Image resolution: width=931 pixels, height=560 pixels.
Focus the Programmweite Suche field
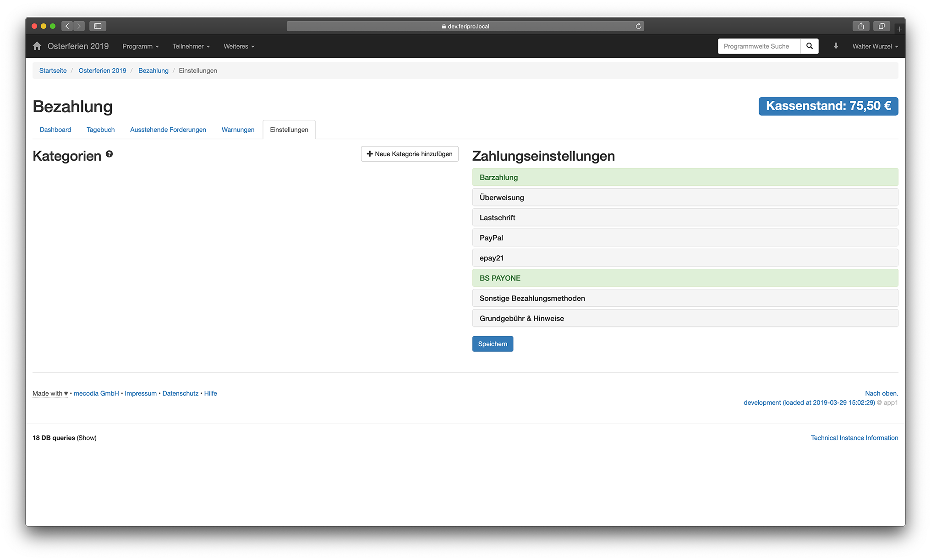(x=759, y=46)
